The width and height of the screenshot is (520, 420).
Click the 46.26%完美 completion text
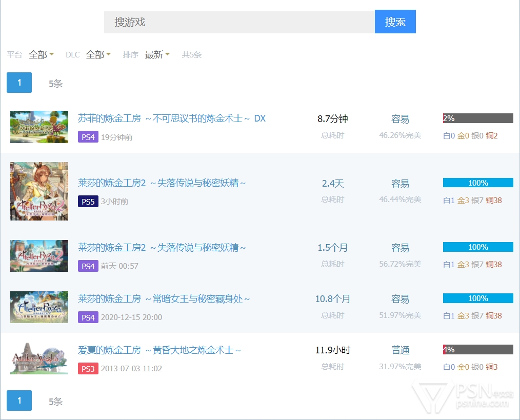point(401,135)
